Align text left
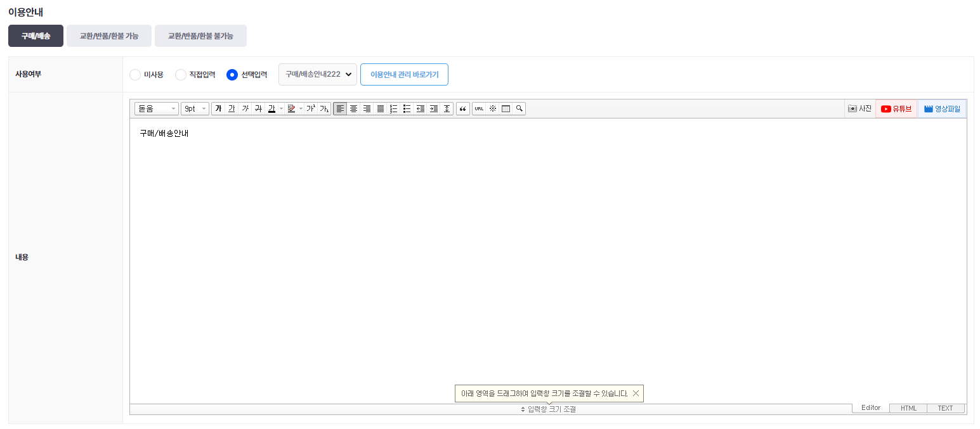This screenshot has height=429, width=980. (x=340, y=108)
